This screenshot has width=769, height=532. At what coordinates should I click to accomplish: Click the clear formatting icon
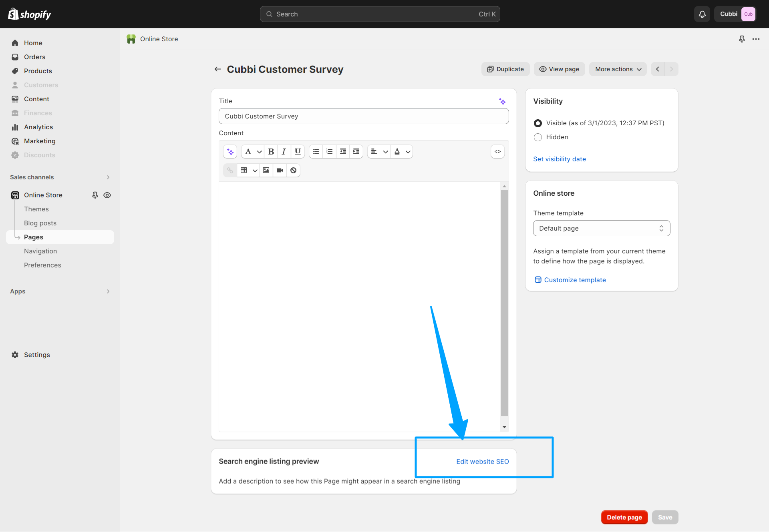pyautogui.click(x=294, y=171)
